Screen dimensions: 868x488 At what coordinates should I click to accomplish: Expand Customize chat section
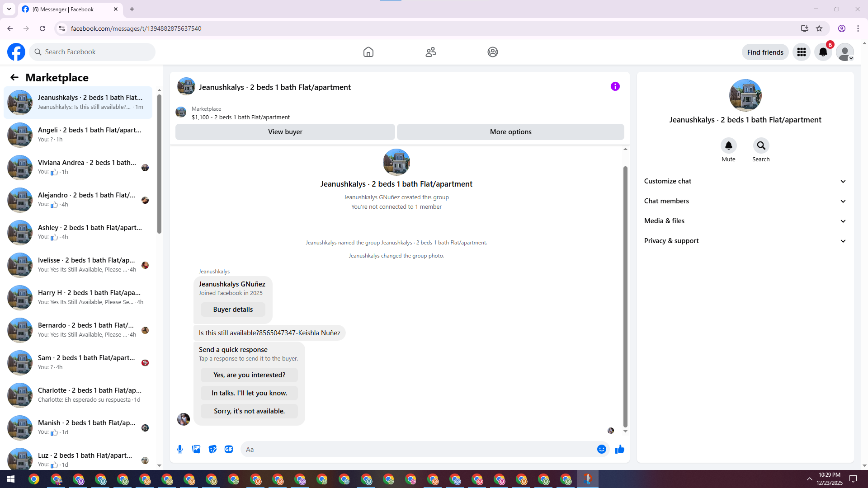click(x=745, y=181)
